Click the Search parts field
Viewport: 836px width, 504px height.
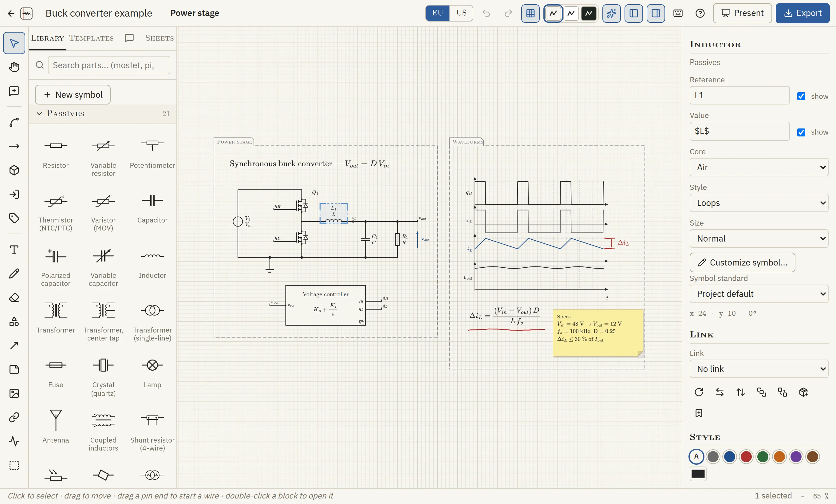109,65
